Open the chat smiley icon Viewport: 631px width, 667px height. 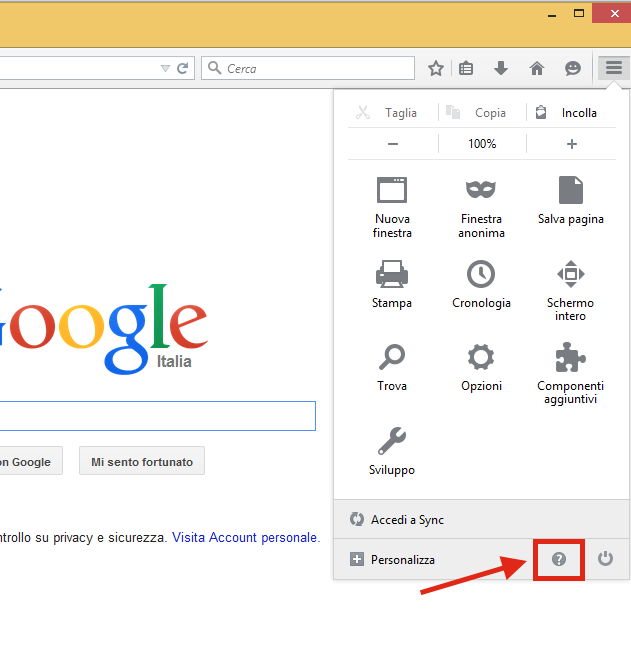[x=573, y=68]
